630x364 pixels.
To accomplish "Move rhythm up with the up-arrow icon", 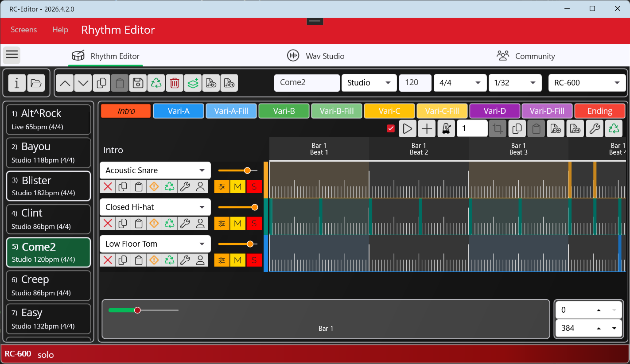I will (x=65, y=83).
